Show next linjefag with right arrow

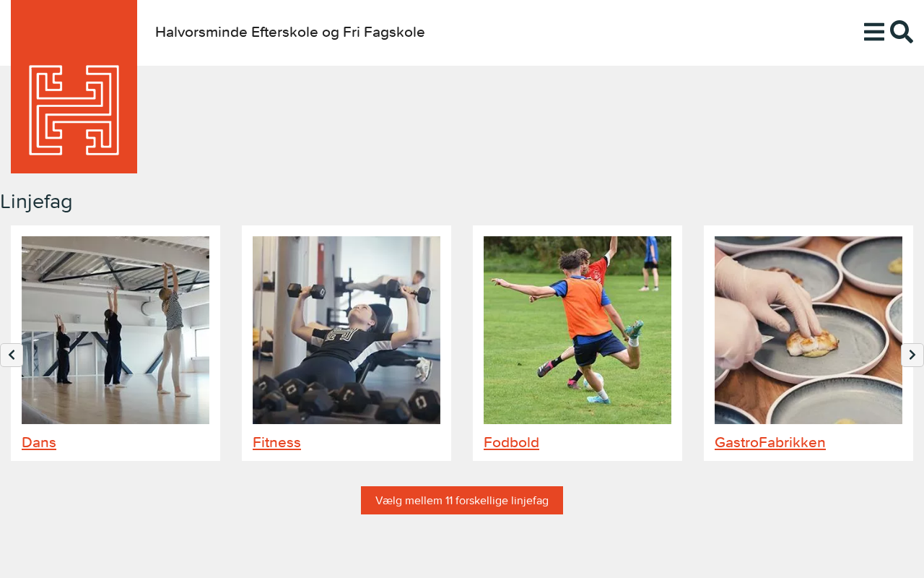(912, 355)
